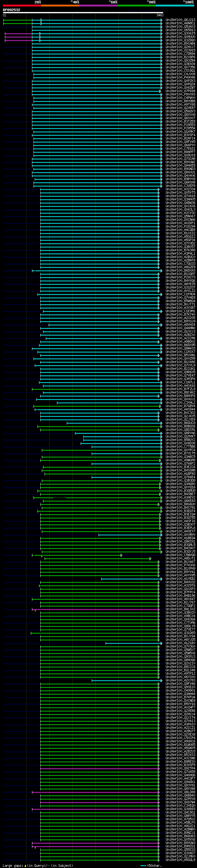This screenshot has width=197, height=868.
Task: Select the UniRef100_A3Z334 label
Action: coord(180,189)
